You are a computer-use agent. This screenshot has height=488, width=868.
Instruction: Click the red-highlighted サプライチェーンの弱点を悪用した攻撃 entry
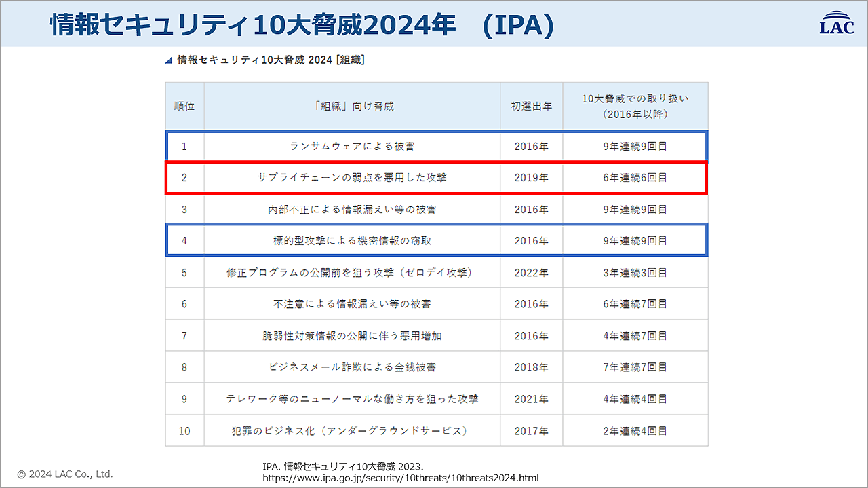[x=352, y=178]
